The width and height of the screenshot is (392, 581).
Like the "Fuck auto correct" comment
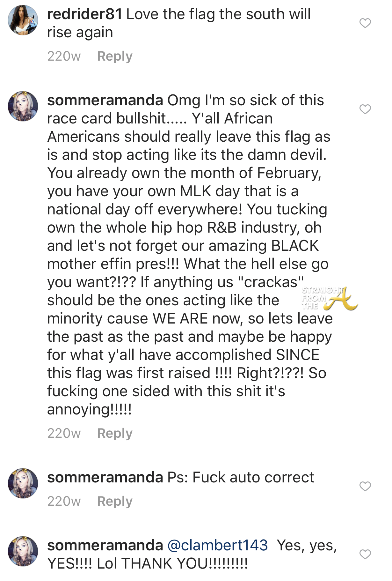(x=365, y=487)
